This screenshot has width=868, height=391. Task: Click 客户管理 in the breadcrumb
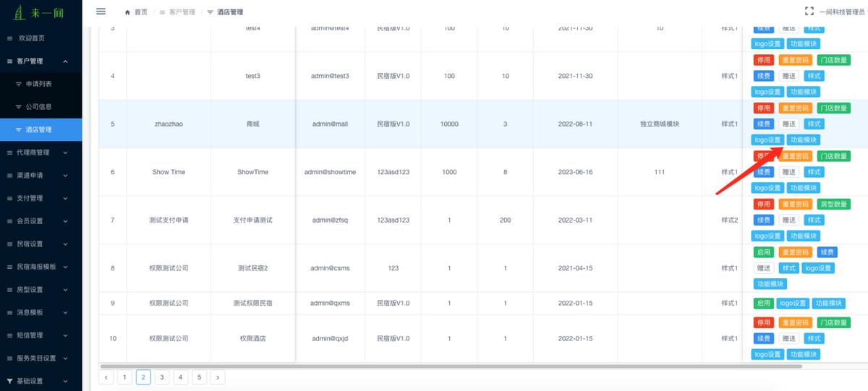pos(182,12)
